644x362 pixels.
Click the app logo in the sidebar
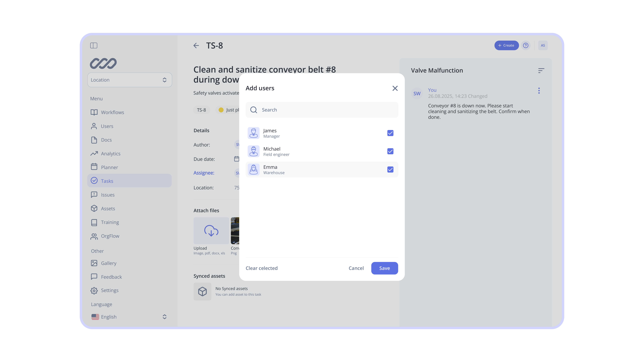pyautogui.click(x=103, y=63)
